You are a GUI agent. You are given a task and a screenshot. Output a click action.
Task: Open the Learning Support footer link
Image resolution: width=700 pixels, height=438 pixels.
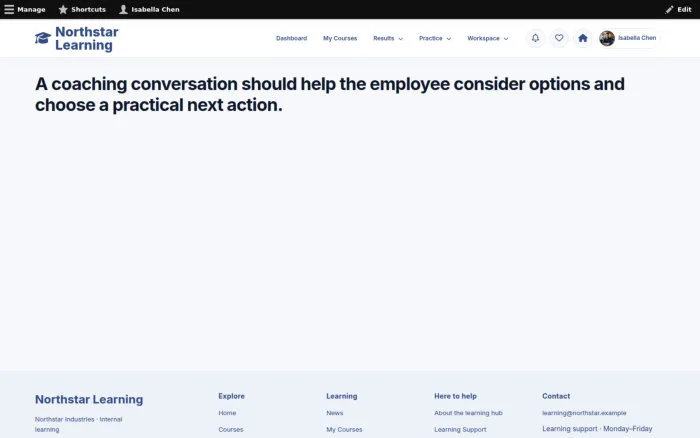click(460, 430)
